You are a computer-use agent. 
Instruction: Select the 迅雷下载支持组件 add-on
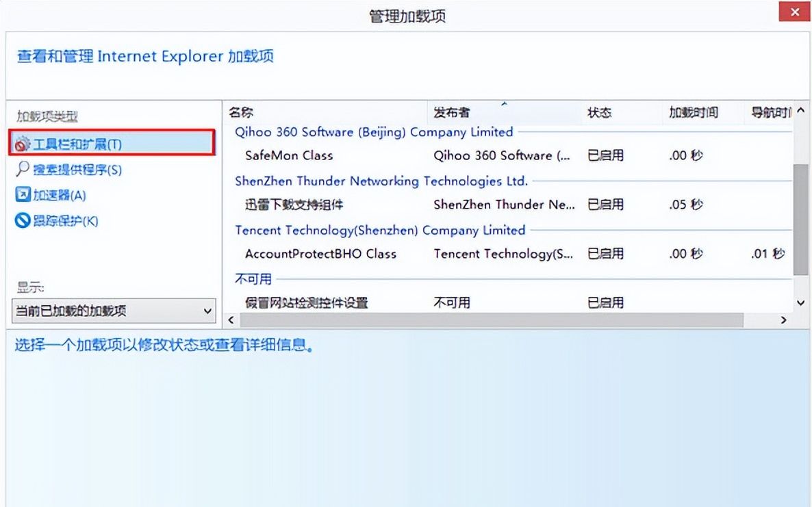[x=288, y=205]
